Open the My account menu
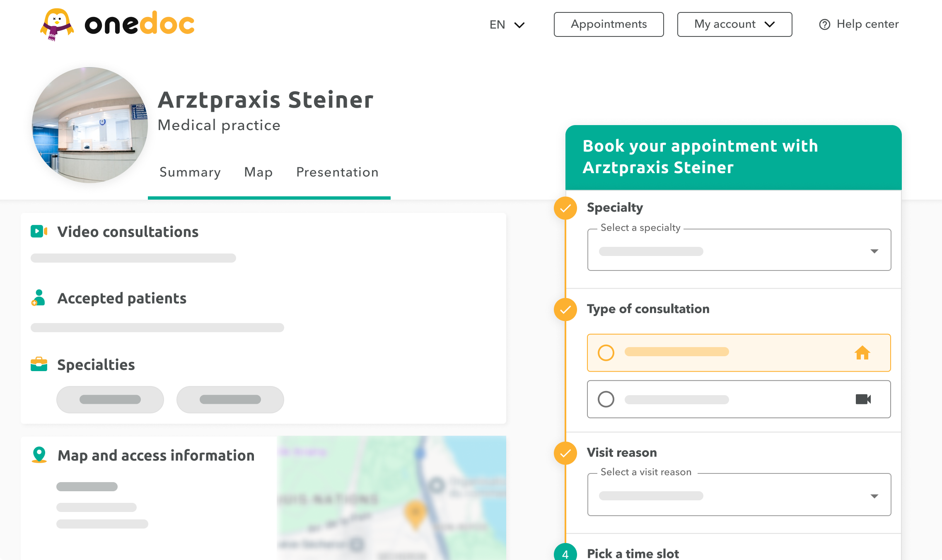 click(734, 24)
